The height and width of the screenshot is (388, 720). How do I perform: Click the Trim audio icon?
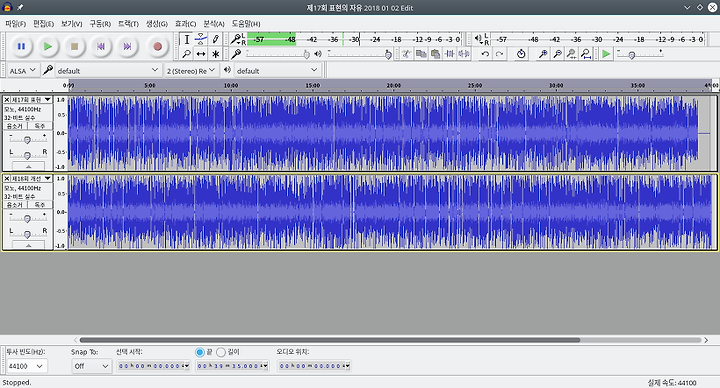pos(450,54)
